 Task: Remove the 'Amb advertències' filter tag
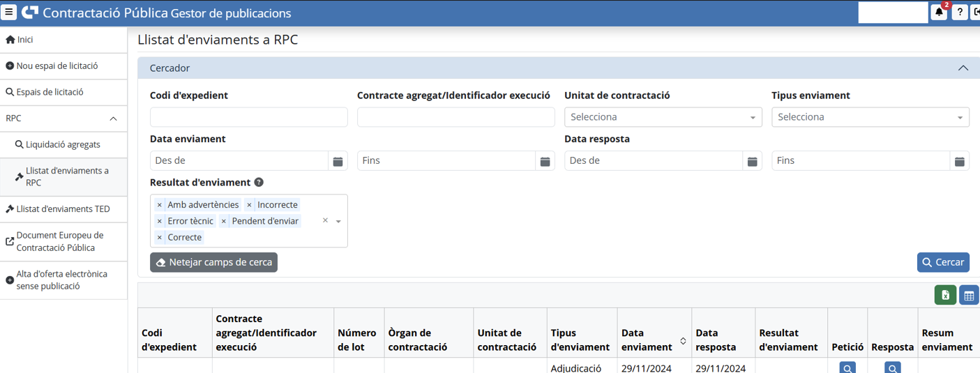coord(160,205)
